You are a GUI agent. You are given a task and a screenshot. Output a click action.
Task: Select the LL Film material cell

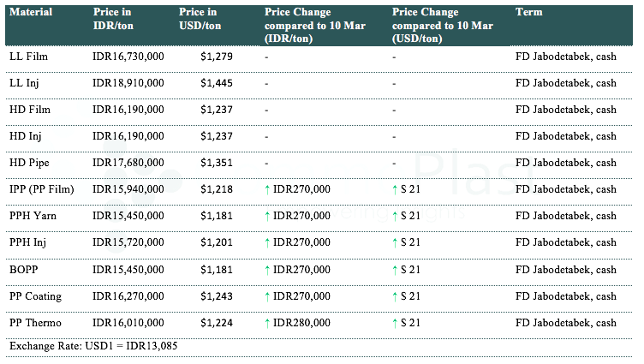[x=28, y=57]
